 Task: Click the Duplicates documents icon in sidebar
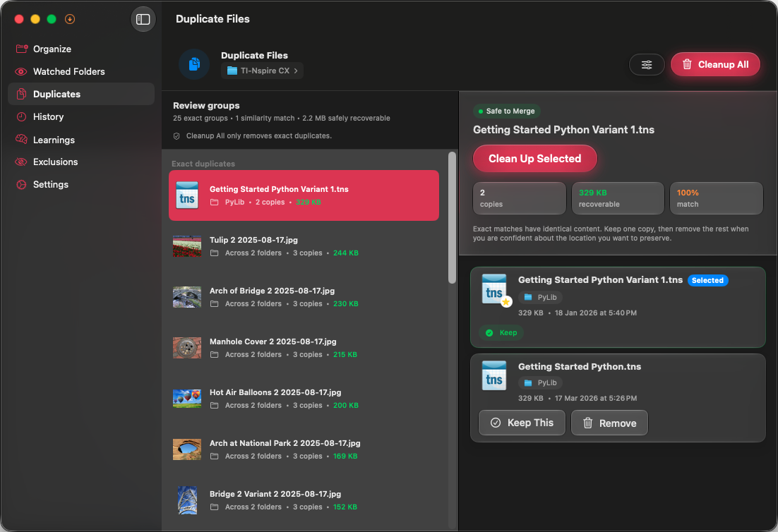[21, 95]
